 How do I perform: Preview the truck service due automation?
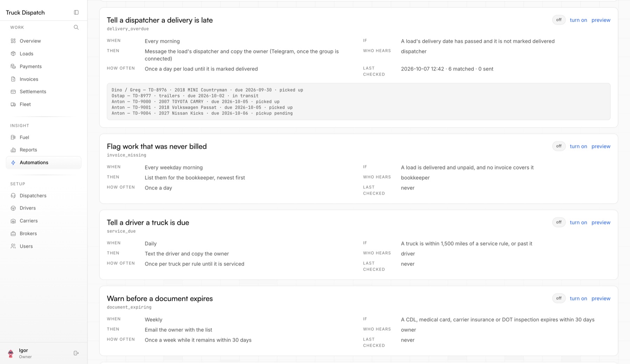tap(601, 222)
